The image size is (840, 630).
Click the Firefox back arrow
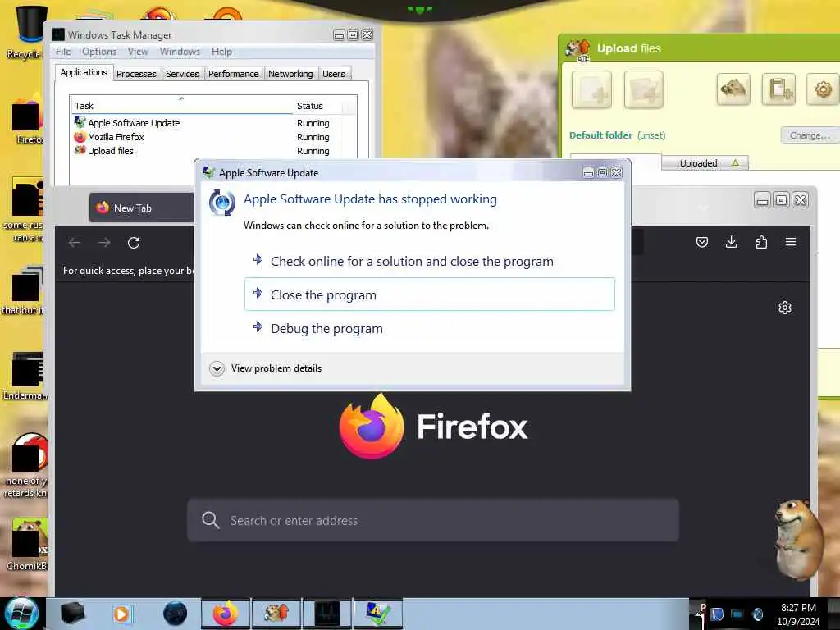75,243
